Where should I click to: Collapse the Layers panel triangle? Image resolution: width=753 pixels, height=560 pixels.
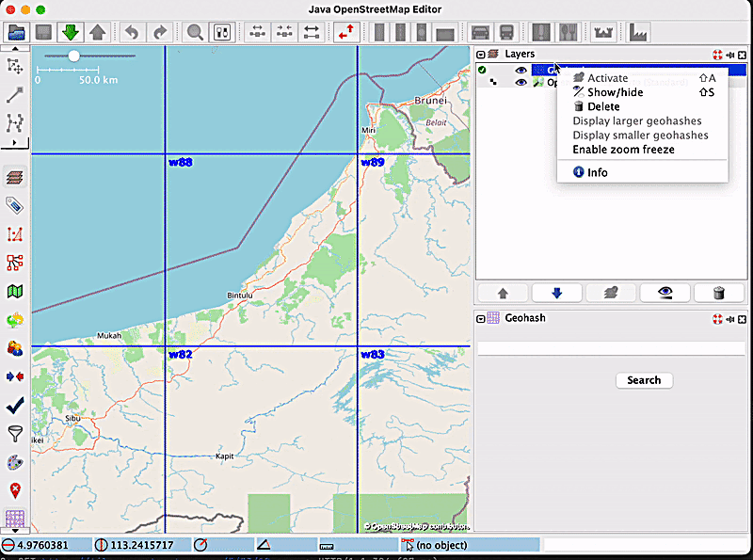pyautogui.click(x=481, y=55)
